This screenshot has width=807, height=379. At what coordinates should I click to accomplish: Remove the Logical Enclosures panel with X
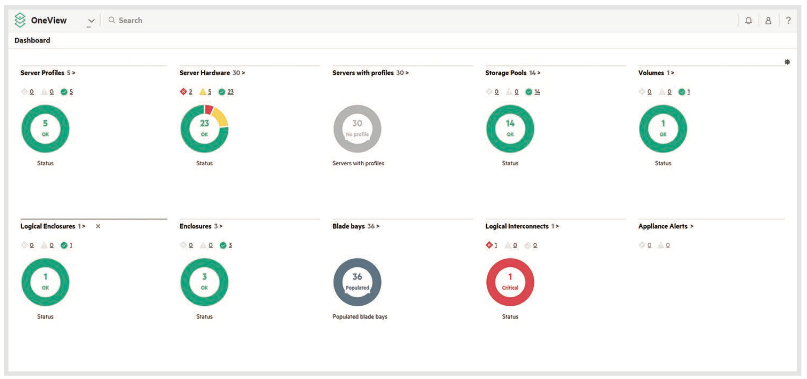(98, 226)
